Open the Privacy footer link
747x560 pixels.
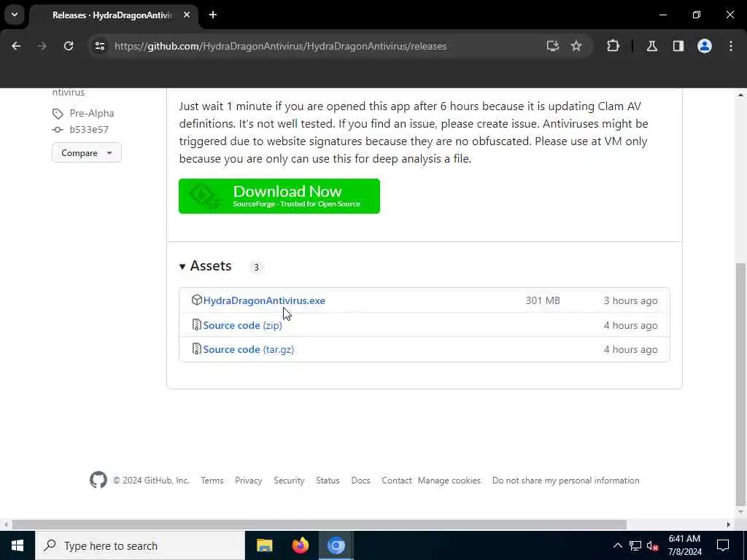pos(248,481)
